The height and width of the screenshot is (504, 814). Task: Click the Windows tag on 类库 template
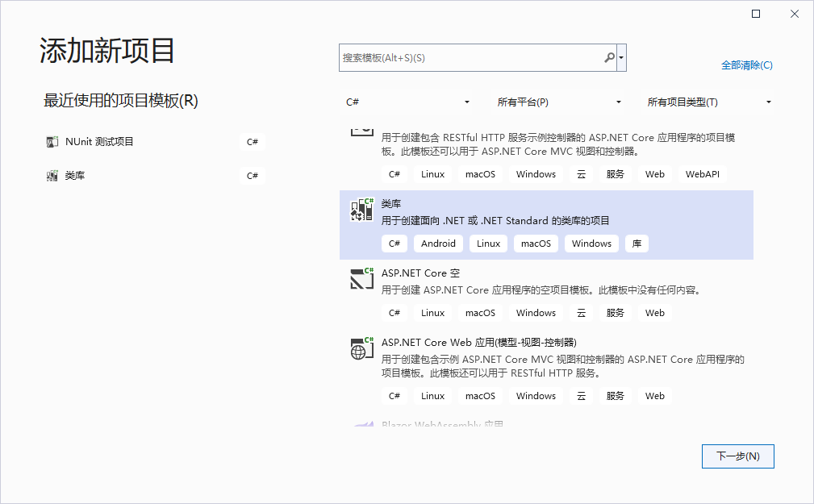(591, 244)
